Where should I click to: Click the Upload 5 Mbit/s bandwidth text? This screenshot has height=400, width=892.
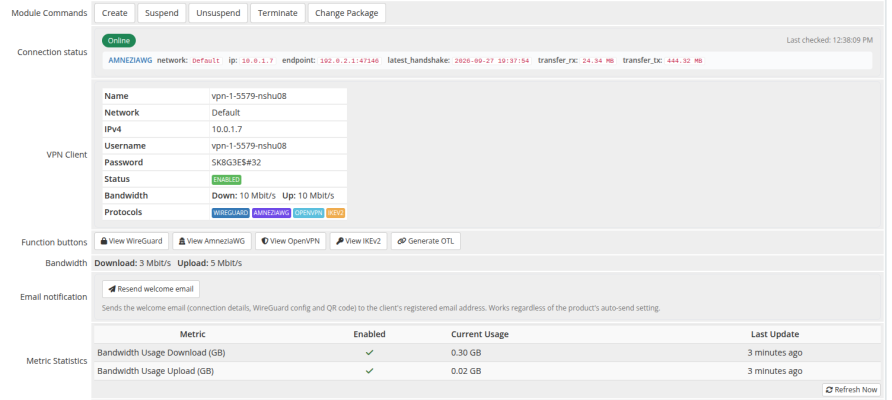pos(209,263)
